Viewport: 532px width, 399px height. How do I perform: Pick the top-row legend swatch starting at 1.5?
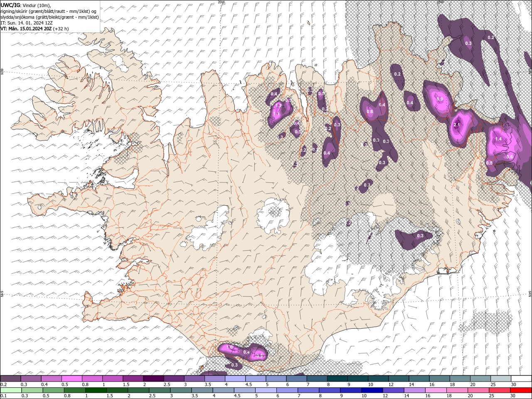133,379
